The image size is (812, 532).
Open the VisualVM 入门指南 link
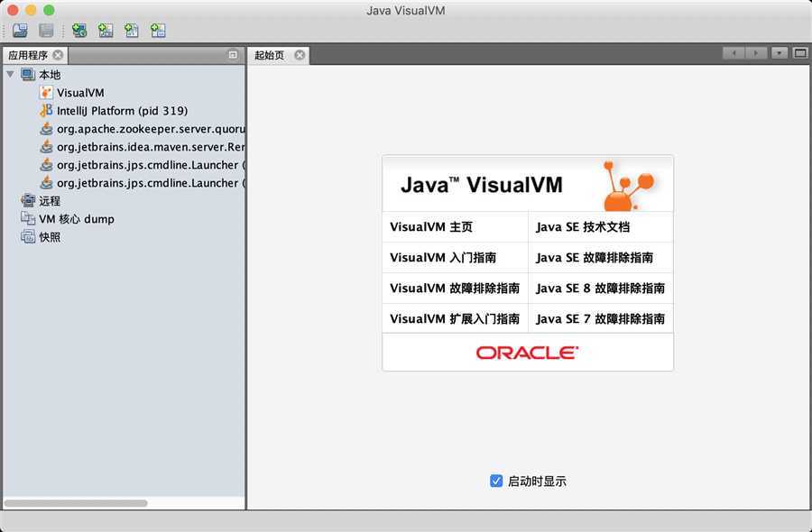[443, 257]
